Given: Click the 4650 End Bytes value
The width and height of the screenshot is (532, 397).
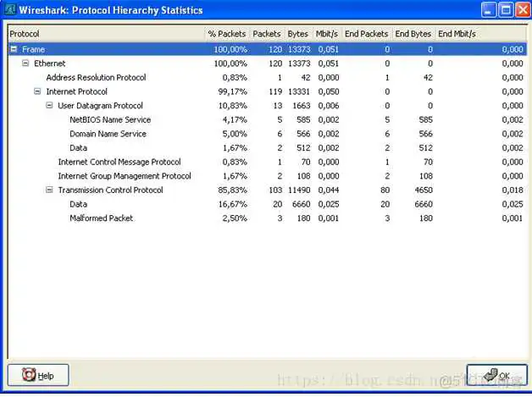Looking at the screenshot, I should (x=424, y=190).
